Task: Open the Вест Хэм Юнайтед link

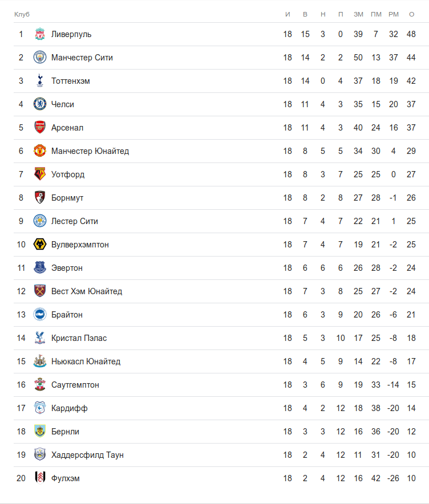Action: tap(87, 291)
